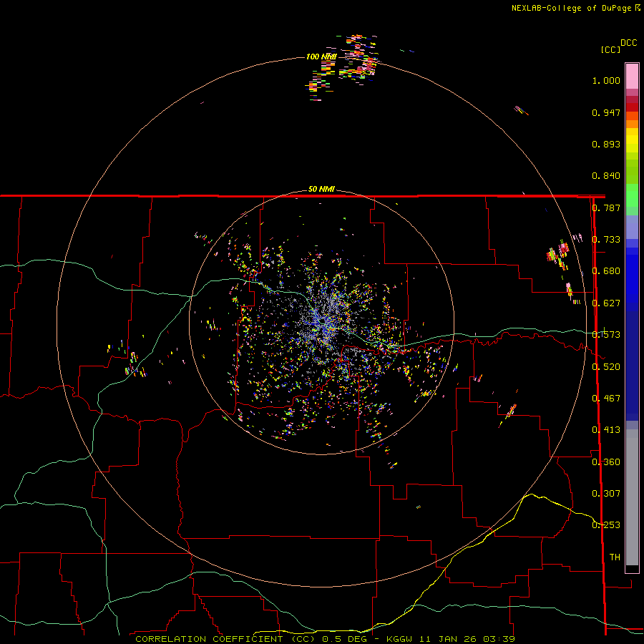The image size is (644, 644).
Task: Click the 100 NMI range ring label
Action: [321, 57]
